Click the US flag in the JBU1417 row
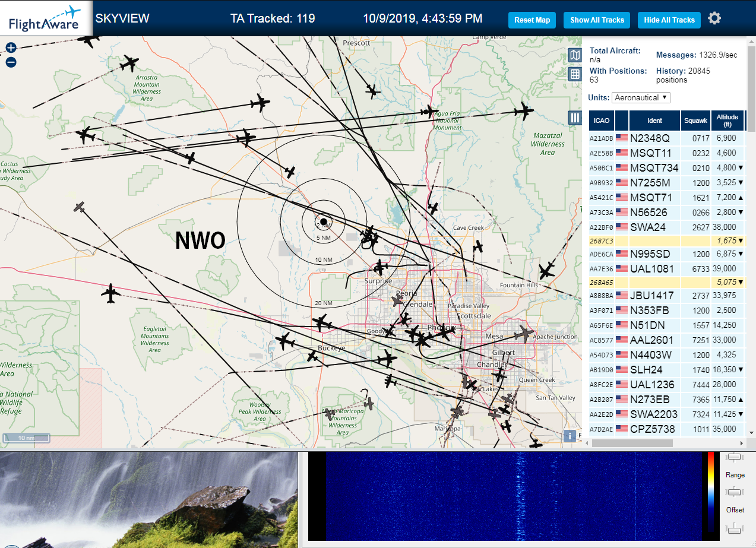The width and height of the screenshot is (756, 548). click(622, 295)
